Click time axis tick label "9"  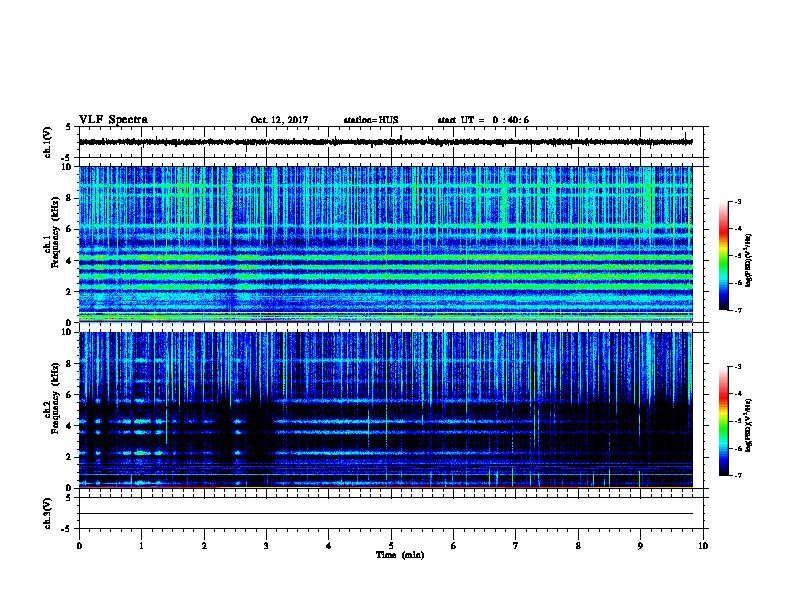pos(640,546)
